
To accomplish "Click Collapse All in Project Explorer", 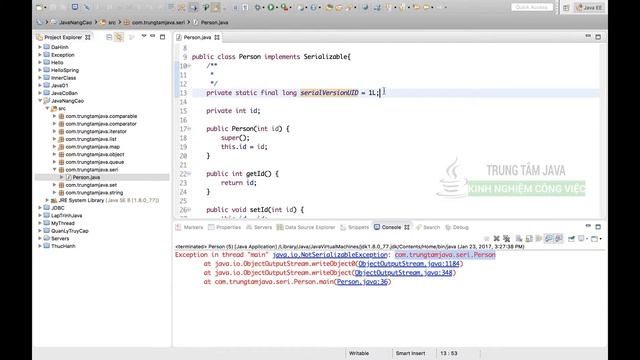I will tap(109, 37).
